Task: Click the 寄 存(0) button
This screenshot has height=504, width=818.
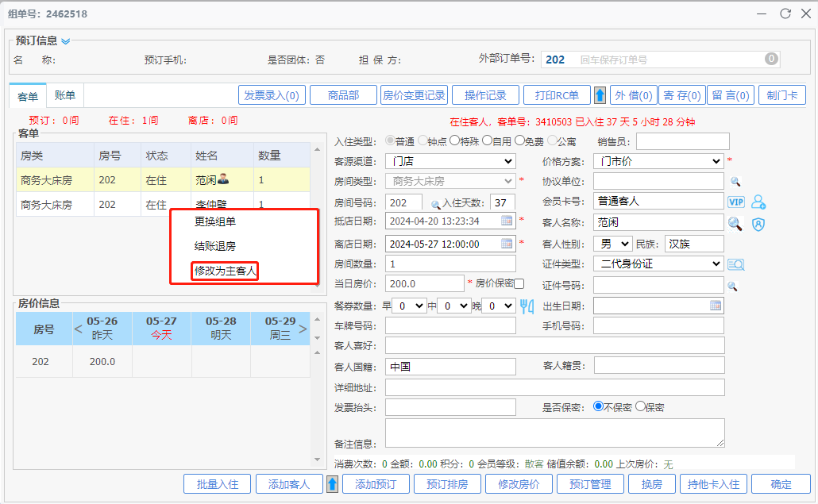Action: coord(682,95)
